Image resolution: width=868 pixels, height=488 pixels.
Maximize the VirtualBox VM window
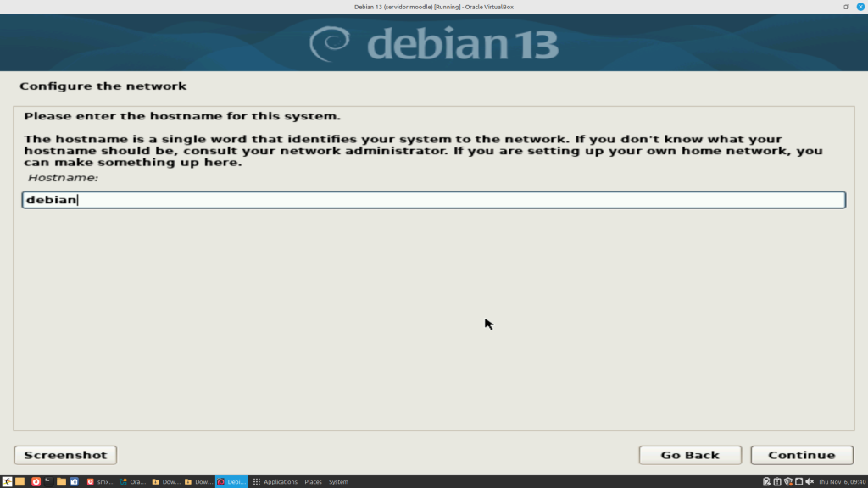(845, 7)
